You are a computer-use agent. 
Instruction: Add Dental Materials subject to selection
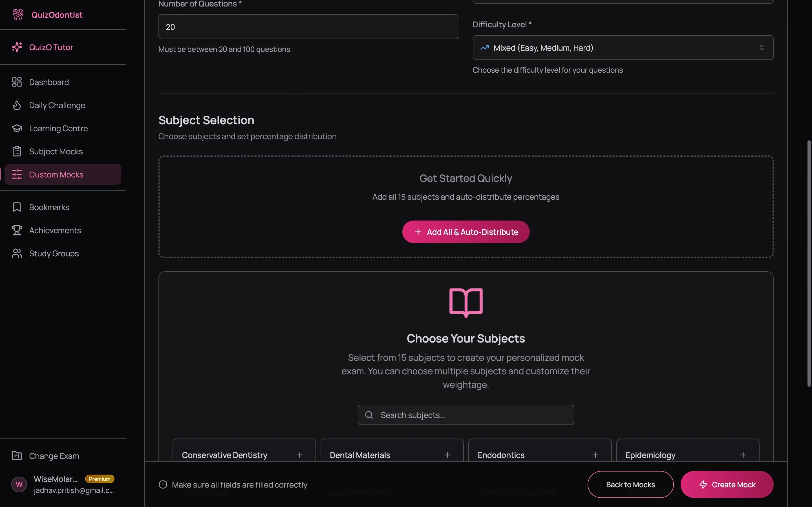click(x=448, y=455)
